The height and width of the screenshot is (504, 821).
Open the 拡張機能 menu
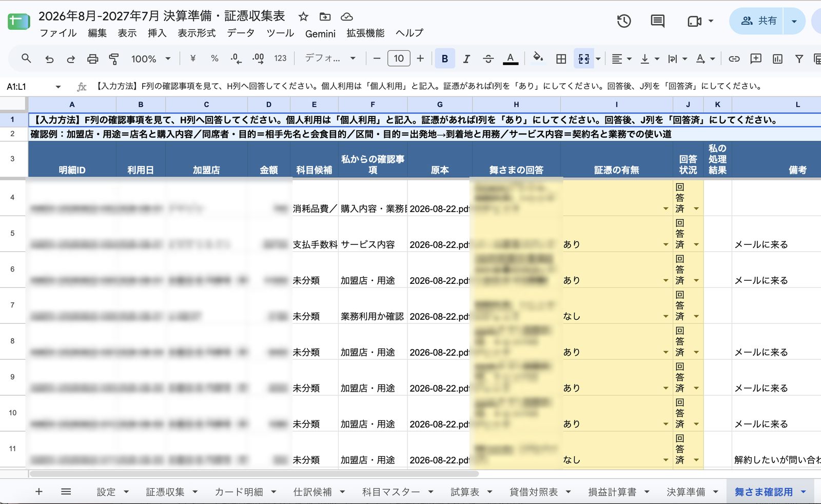click(x=365, y=33)
